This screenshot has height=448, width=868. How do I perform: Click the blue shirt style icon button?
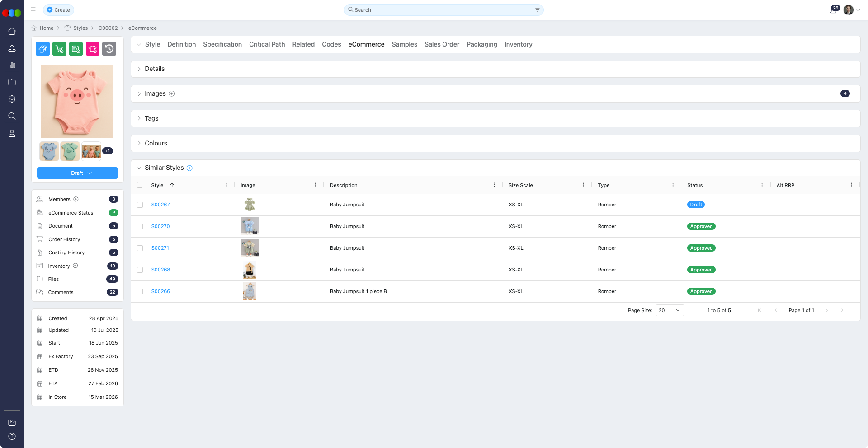pyautogui.click(x=43, y=49)
